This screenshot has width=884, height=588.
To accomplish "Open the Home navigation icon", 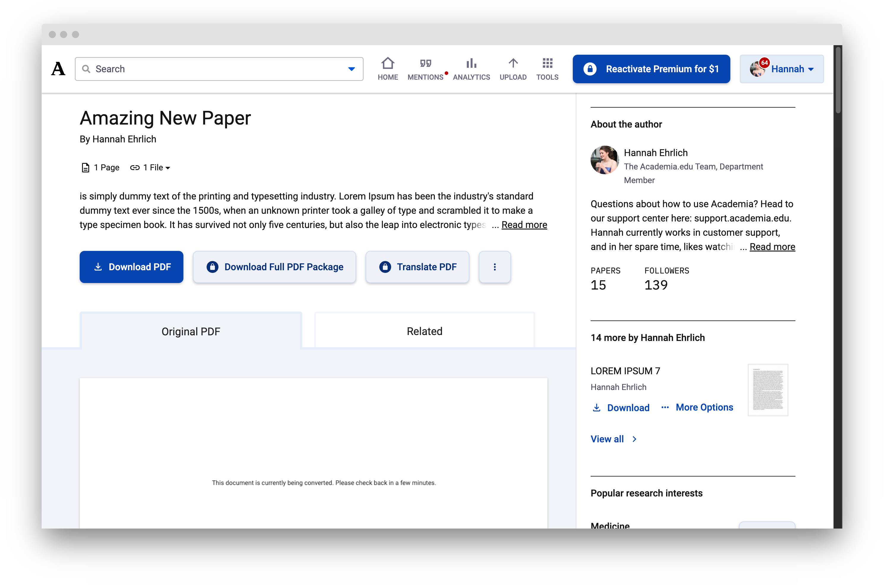I will pyautogui.click(x=388, y=63).
